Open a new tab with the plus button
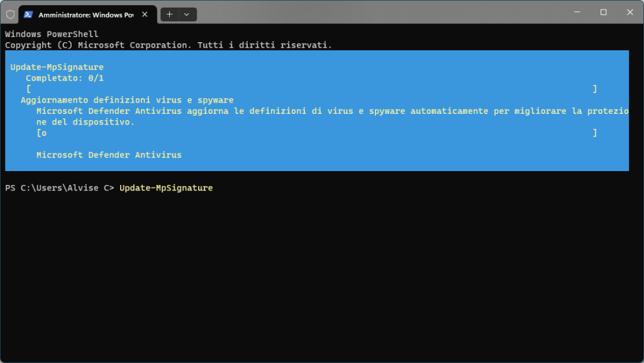 click(169, 14)
